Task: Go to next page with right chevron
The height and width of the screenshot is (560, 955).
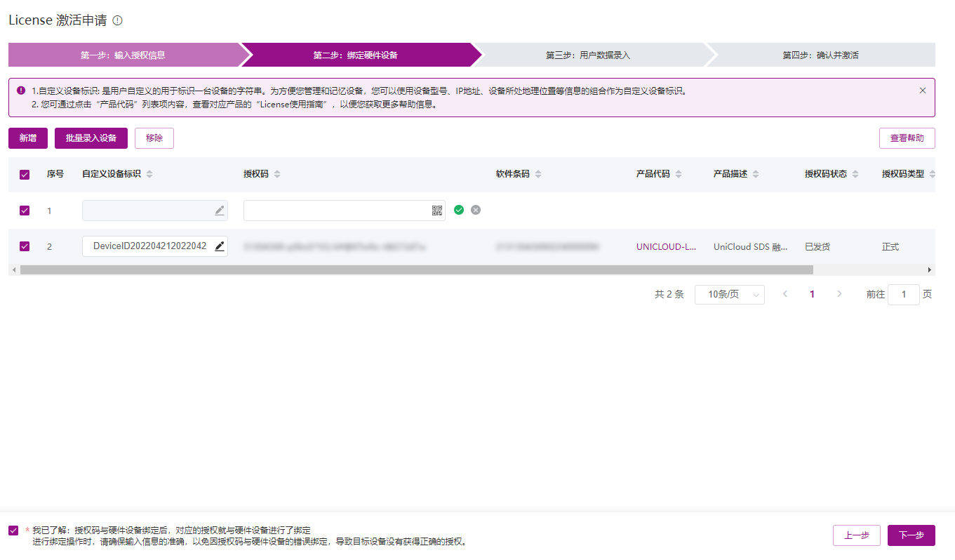Action: (x=839, y=294)
